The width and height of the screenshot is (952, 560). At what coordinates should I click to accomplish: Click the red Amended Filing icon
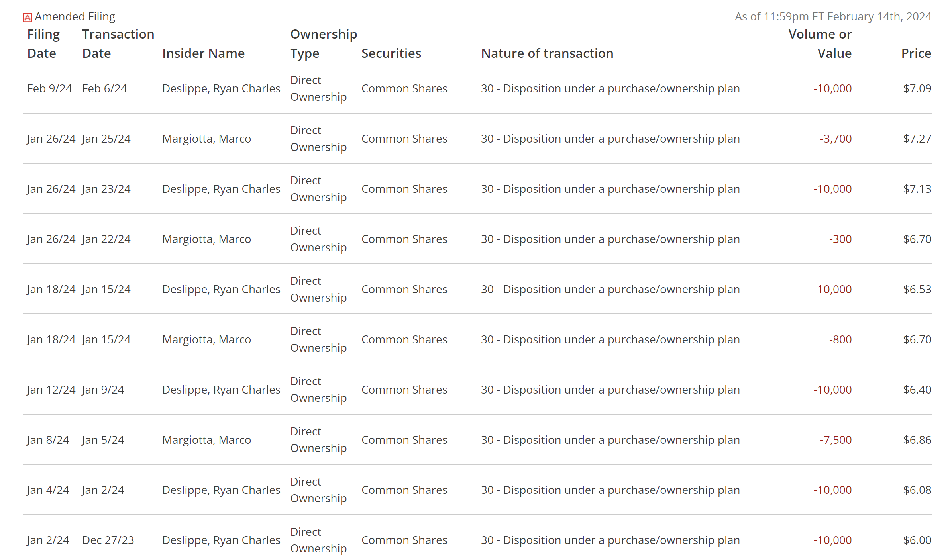tap(27, 18)
